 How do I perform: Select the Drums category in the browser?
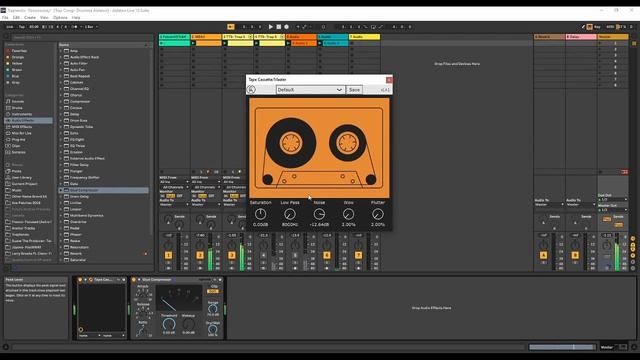click(x=17, y=108)
